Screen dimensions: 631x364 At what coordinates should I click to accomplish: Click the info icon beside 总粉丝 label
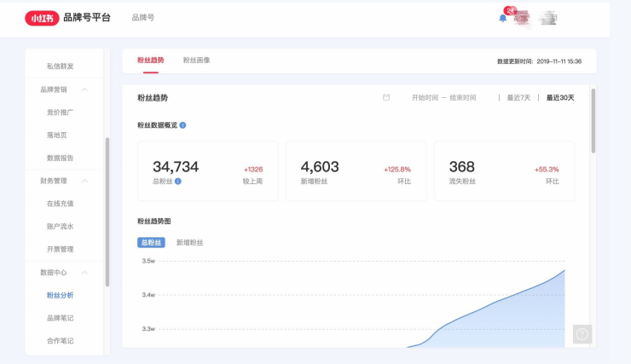click(x=178, y=182)
